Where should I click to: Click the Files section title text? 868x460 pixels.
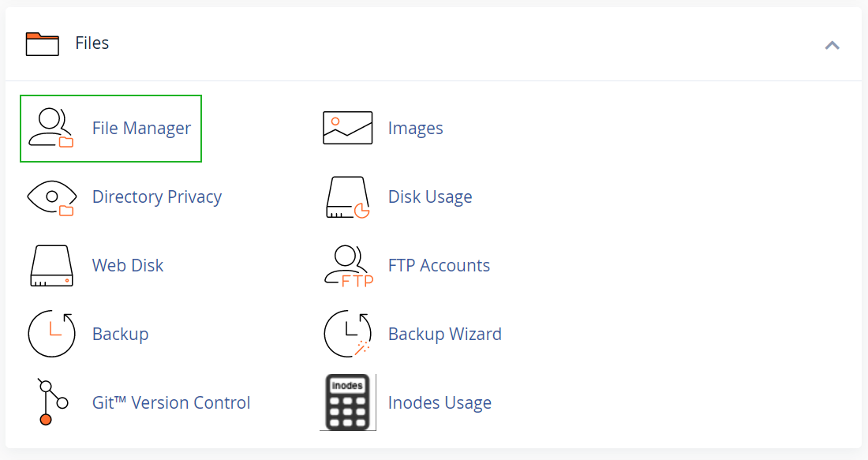(92, 43)
